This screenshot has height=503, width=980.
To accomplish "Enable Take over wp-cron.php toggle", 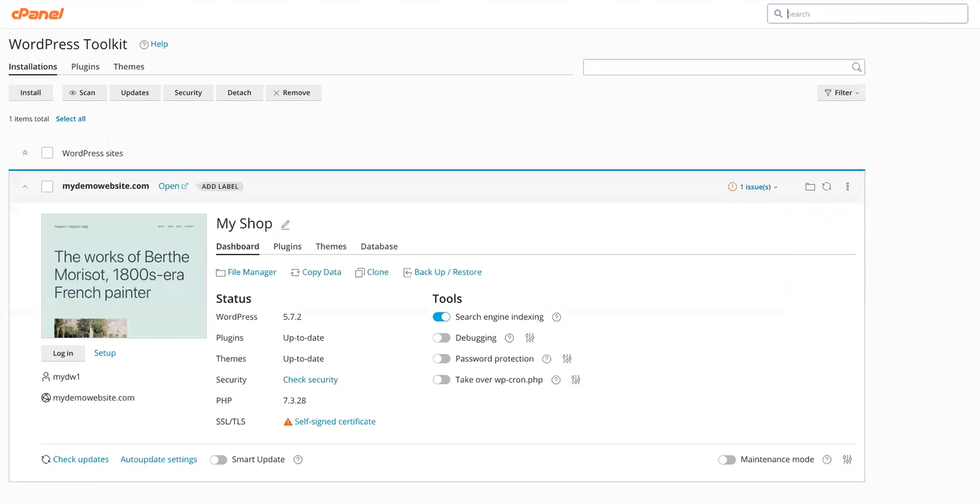I will pos(441,380).
